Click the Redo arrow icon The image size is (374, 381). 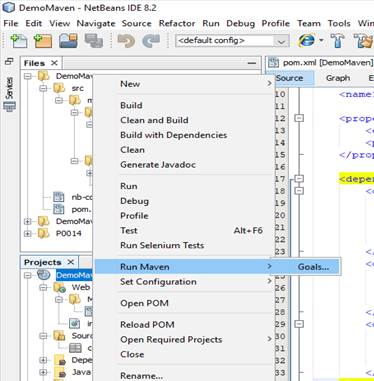151,41
